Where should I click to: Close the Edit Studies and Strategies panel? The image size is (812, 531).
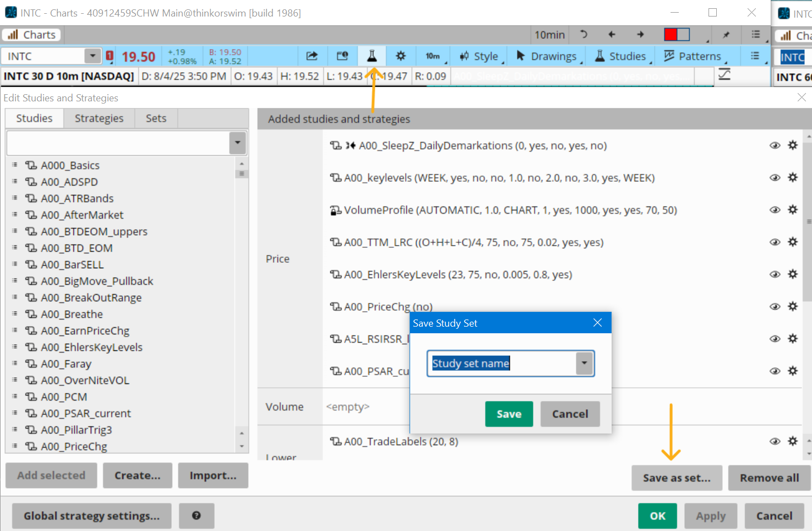coord(802,97)
